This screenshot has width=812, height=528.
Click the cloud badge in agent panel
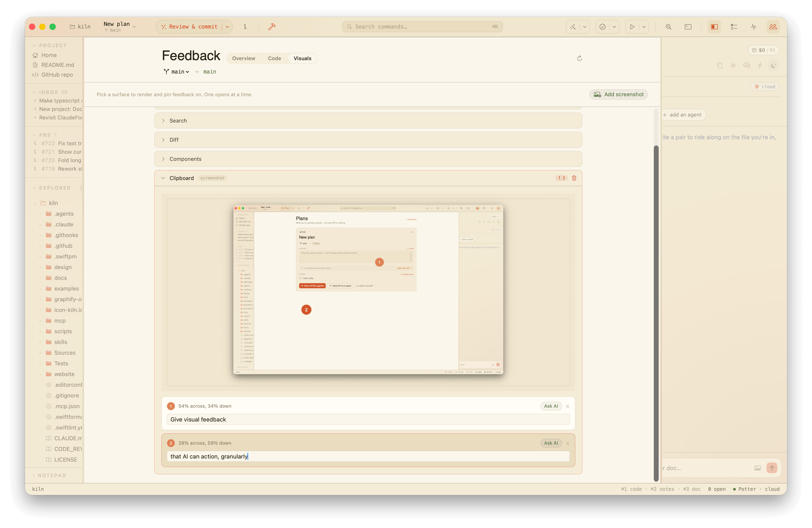765,87
